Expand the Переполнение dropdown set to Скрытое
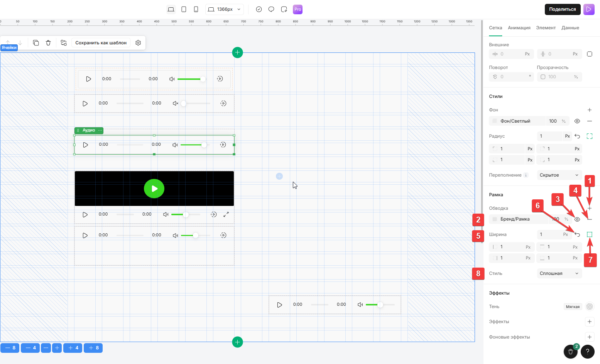The image size is (600, 364). pyautogui.click(x=559, y=175)
